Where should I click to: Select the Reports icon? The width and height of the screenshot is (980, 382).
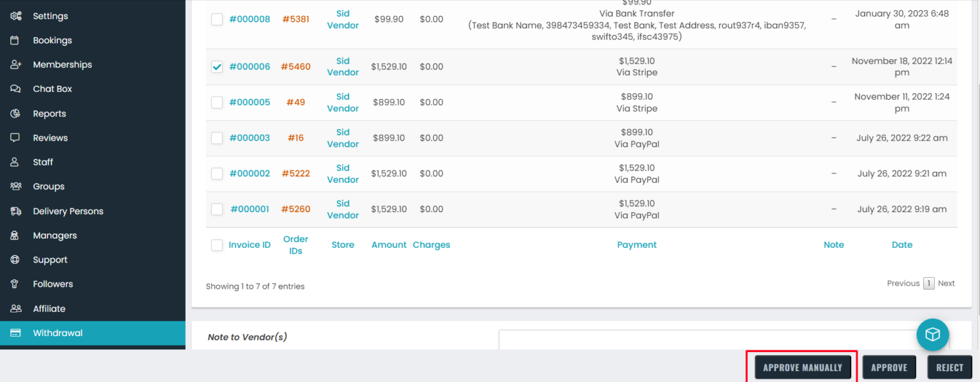16,113
